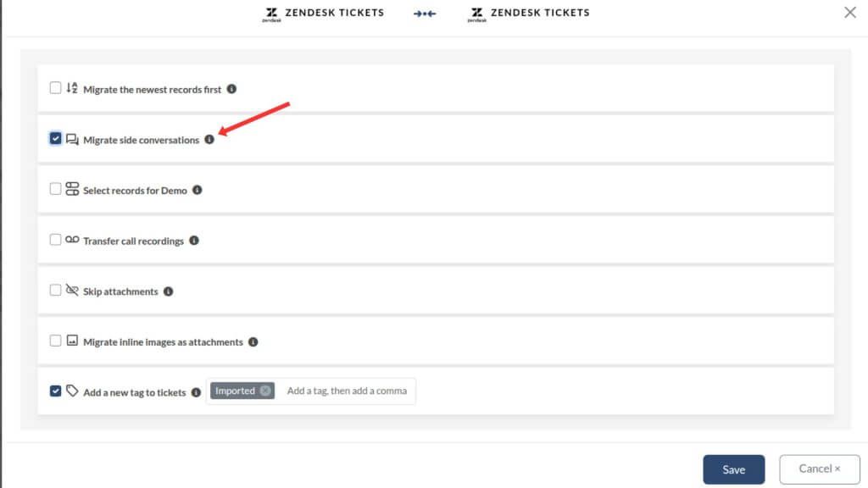Click info icon next to Migrate inline images

click(x=253, y=342)
